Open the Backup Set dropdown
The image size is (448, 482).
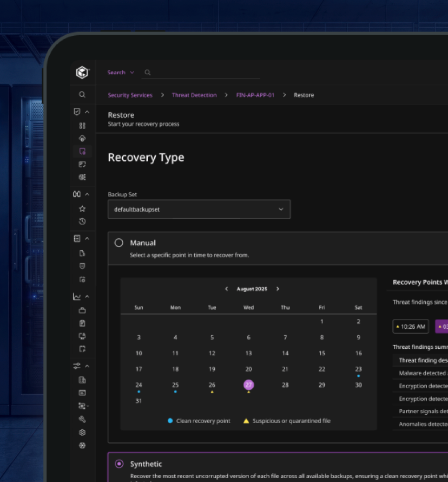tap(199, 209)
